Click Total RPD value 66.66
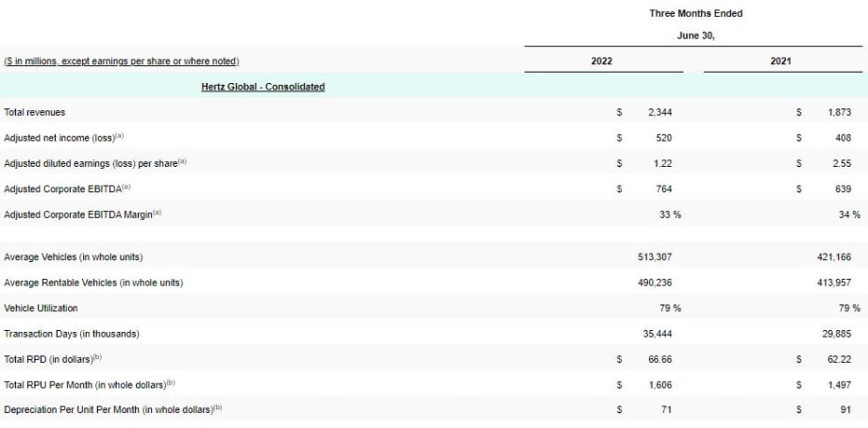Image resolution: width=868 pixels, height=428 pixels. 660,359
